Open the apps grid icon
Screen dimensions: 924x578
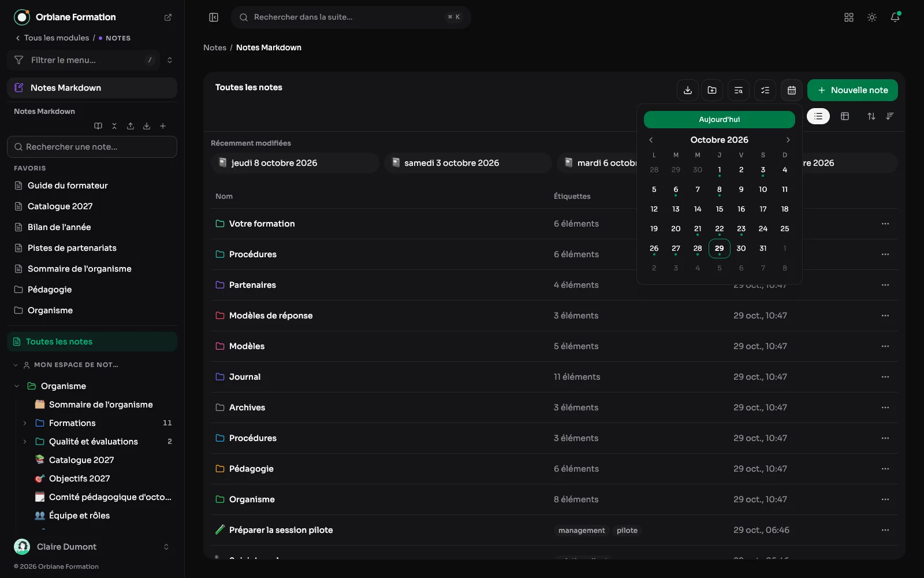[x=849, y=17]
